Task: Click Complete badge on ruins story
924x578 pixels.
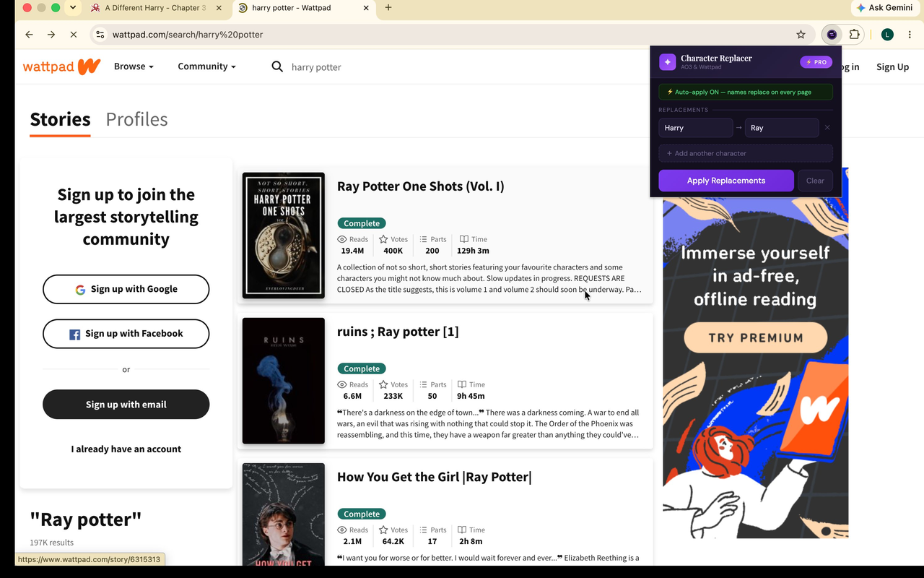Action: click(x=362, y=368)
